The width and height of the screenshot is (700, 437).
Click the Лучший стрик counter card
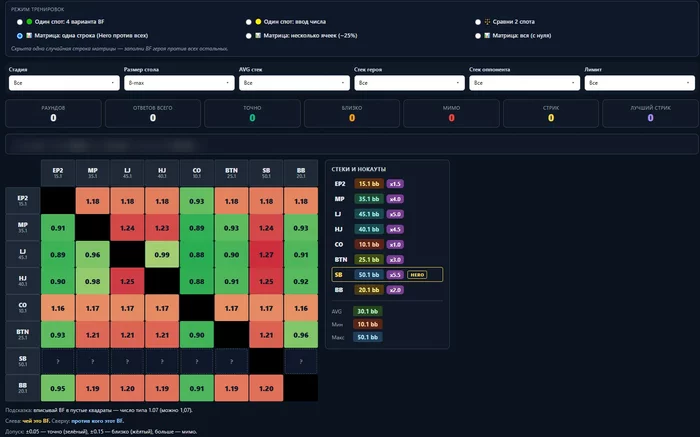point(650,114)
